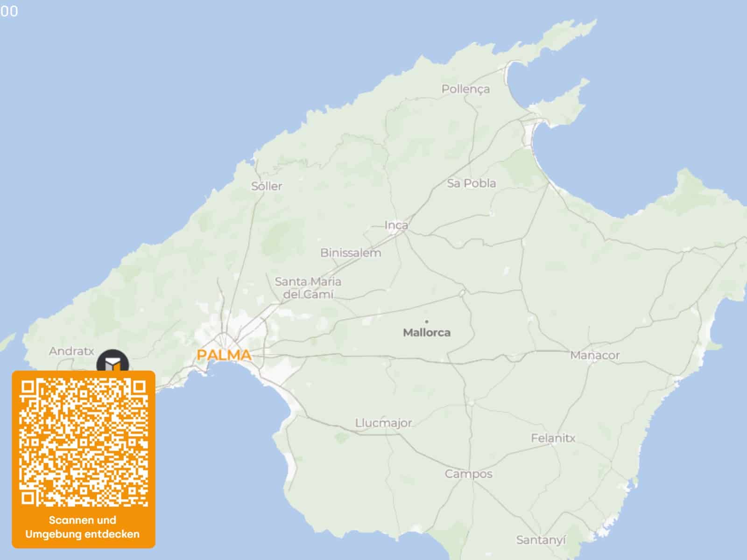This screenshot has height=560, width=747.
Task: Select the Santanyí label
Action: 541,540
